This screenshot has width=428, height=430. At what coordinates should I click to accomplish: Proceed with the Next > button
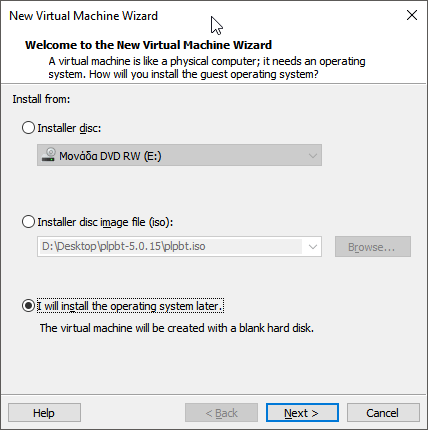[x=302, y=413]
